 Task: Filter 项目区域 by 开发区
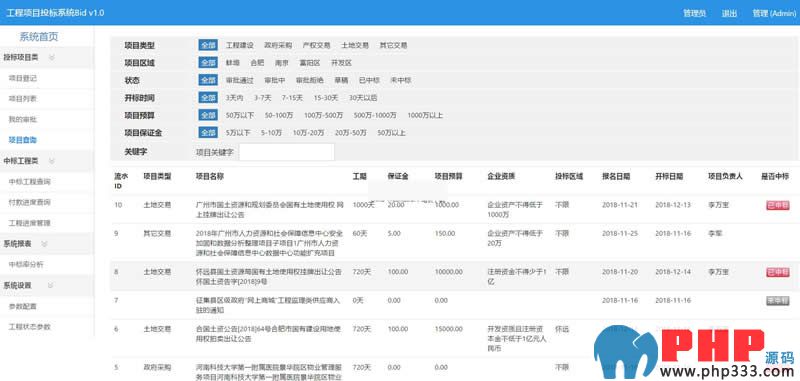pyautogui.click(x=341, y=63)
